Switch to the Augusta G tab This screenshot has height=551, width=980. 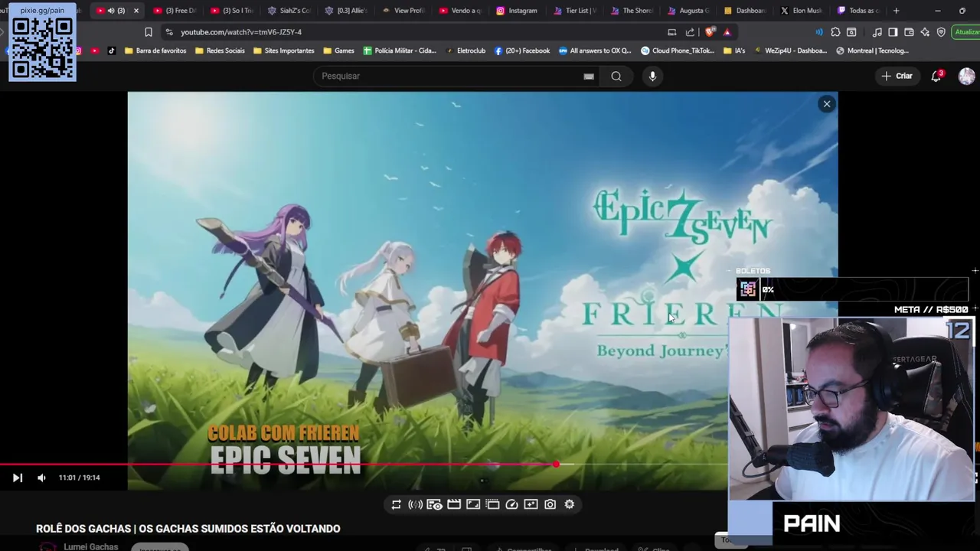click(688, 11)
